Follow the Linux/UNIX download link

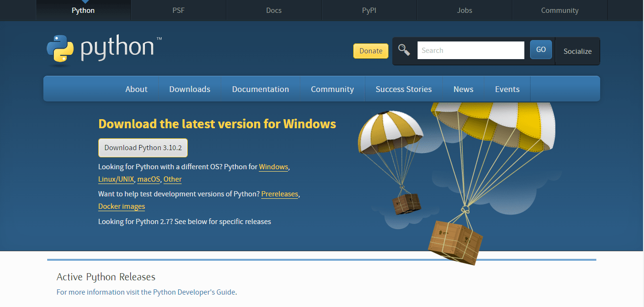coord(116,179)
